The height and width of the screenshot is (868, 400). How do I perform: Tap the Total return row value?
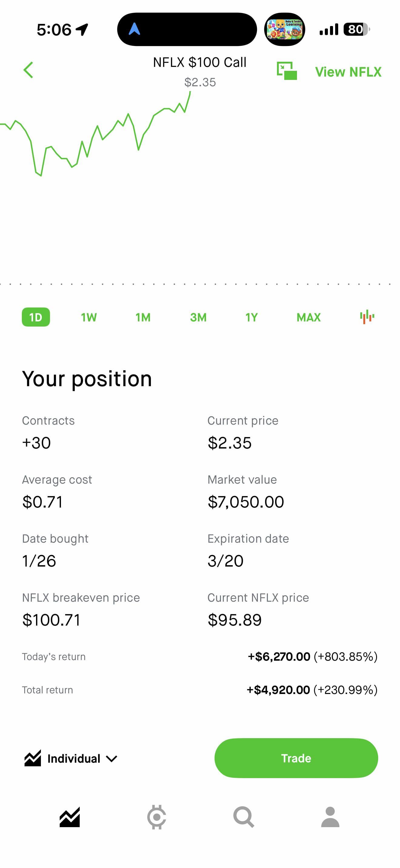(x=312, y=690)
